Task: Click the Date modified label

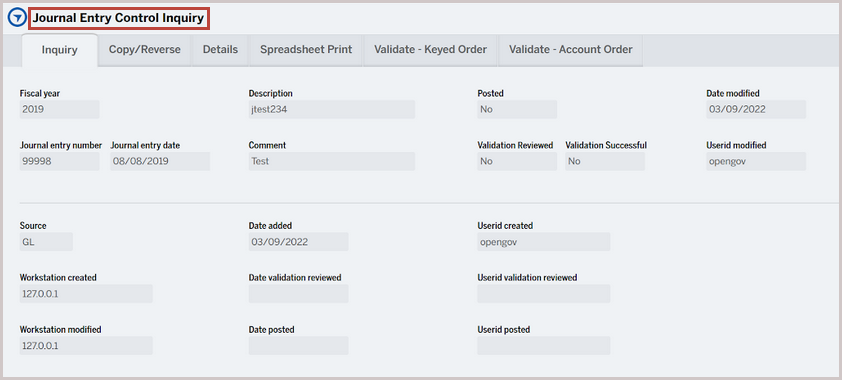Action: click(x=732, y=93)
